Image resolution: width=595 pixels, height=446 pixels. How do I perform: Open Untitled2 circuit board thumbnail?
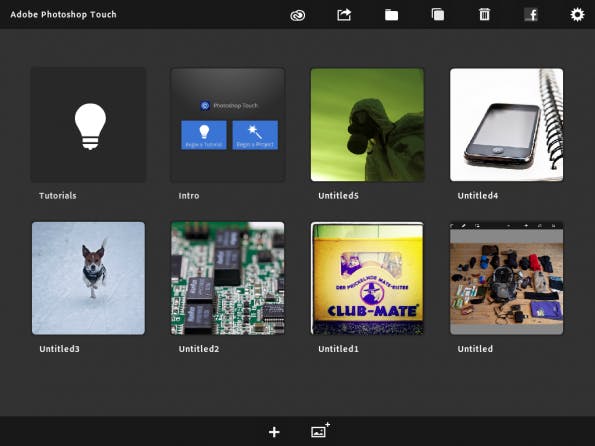[228, 278]
